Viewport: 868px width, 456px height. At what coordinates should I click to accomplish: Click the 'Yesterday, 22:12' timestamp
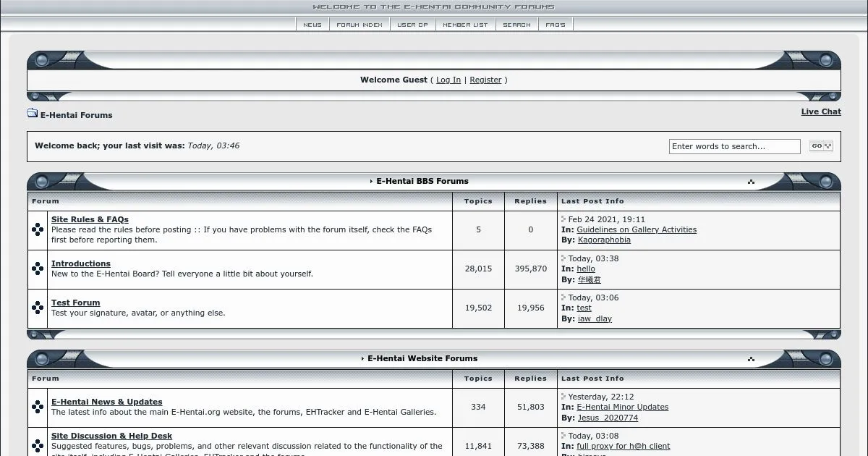pos(601,397)
